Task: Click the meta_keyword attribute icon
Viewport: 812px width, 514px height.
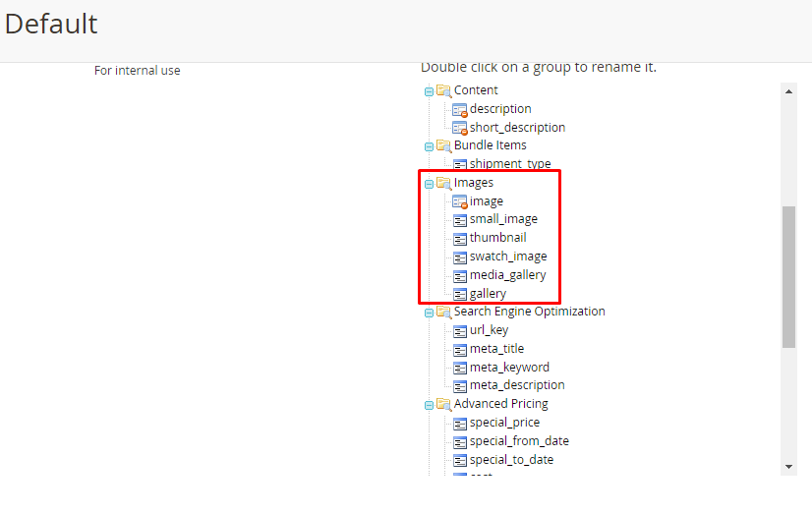Action: pyautogui.click(x=460, y=369)
